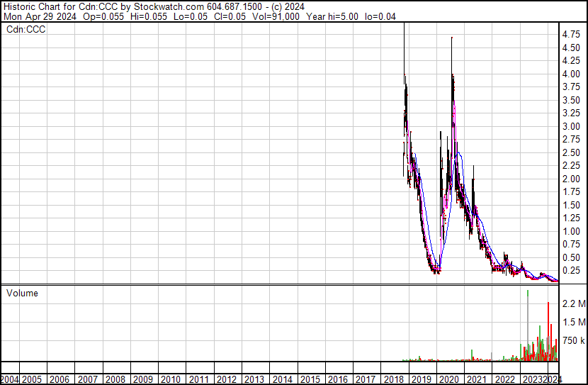Image resolution: width=588 pixels, height=385 pixels.
Task: Click the 2020 year label
Action: (x=449, y=379)
